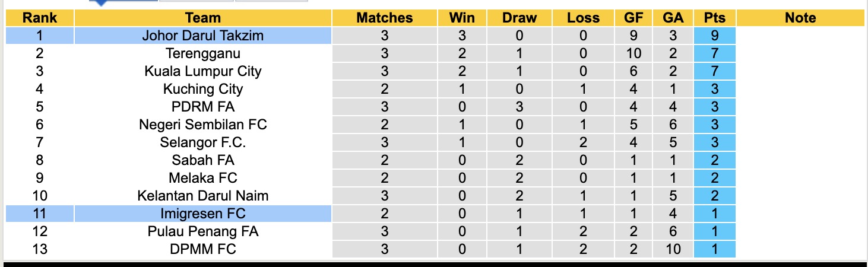This screenshot has height=267, width=868.
Task: Click the Win column header
Action: [461, 18]
